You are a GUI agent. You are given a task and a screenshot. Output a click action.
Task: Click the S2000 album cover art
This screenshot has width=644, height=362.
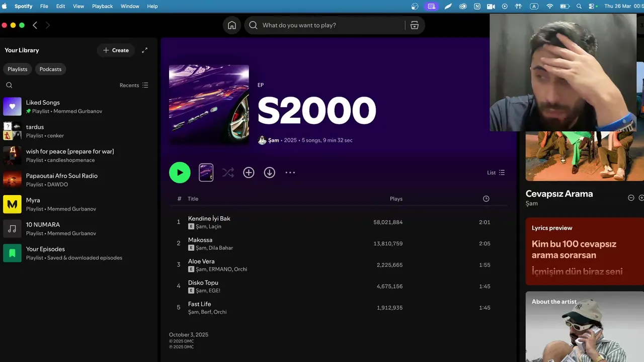tap(209, 105)
